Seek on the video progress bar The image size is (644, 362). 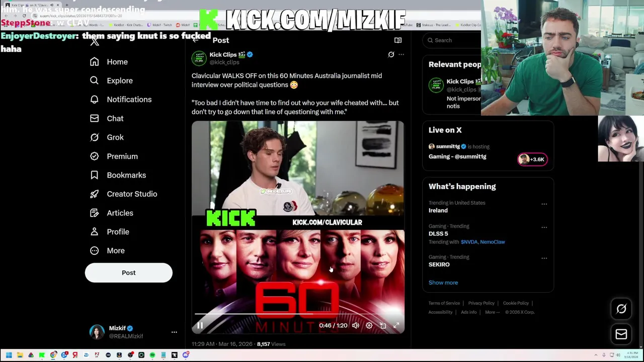(297, 314)
